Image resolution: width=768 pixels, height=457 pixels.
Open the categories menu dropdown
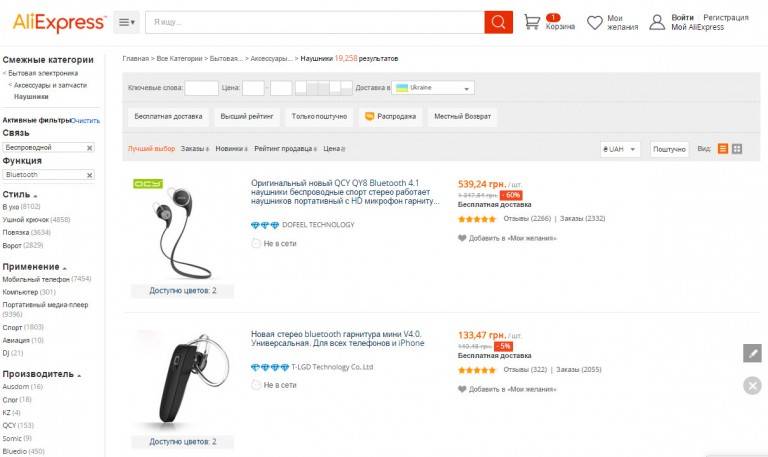pos(127,22)
